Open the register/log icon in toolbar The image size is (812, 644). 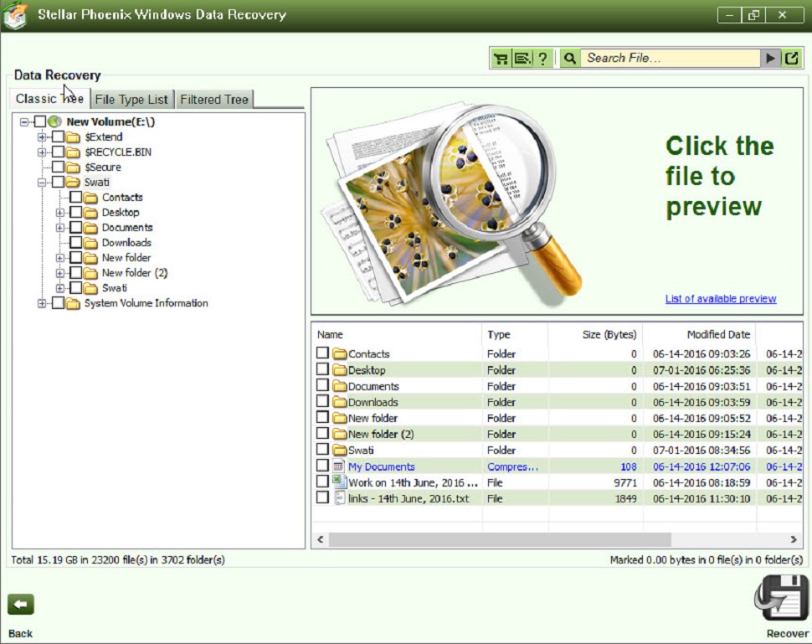[522, 59]
